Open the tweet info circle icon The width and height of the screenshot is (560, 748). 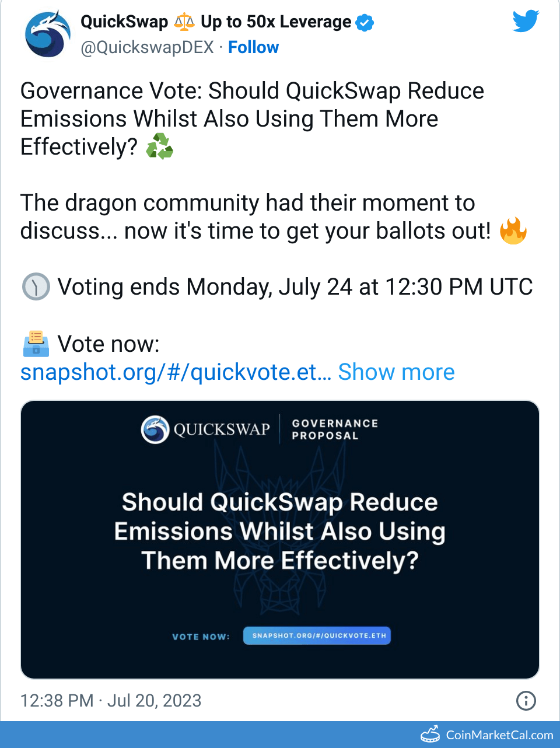526,700
